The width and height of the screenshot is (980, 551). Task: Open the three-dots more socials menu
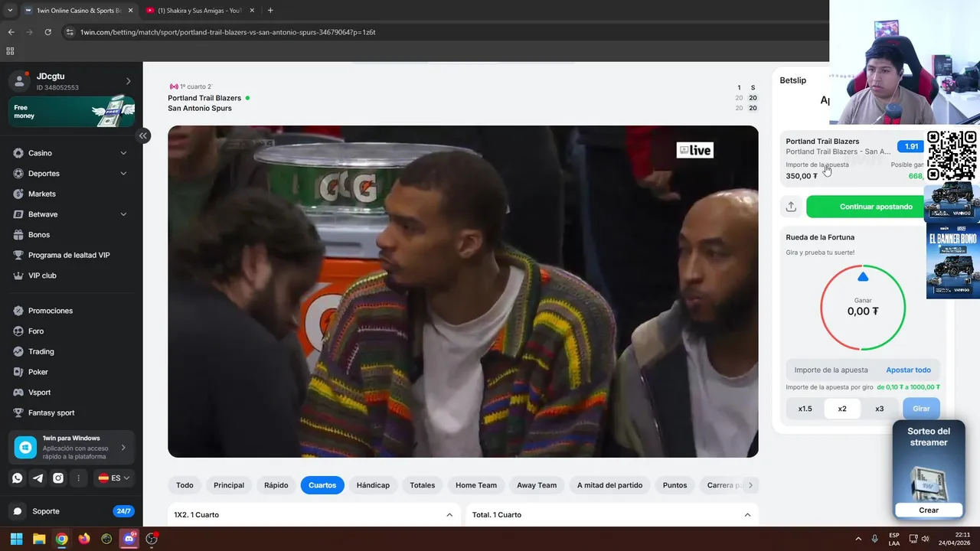pos(78,478)
